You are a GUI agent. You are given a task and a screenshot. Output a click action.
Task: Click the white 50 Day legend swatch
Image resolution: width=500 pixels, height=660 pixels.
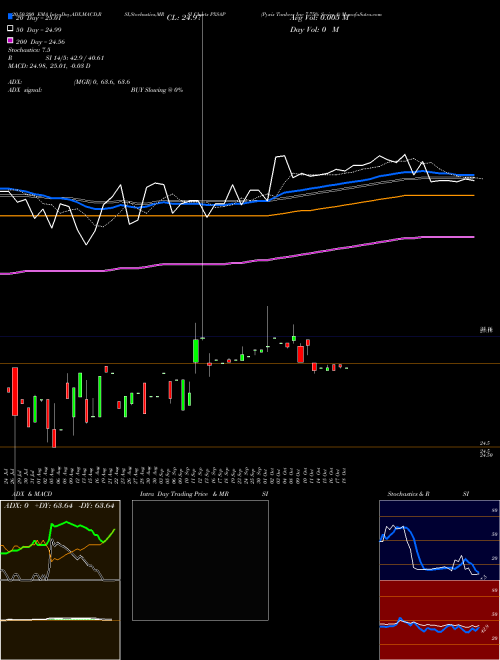[10, 29]
